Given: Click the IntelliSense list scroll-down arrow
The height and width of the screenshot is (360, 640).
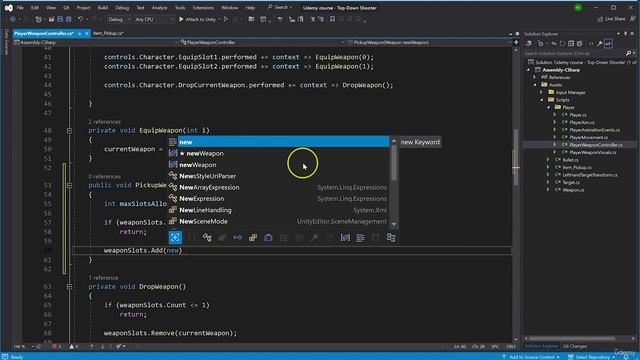Looking at the screenshot, I should [x=394, y=224].
